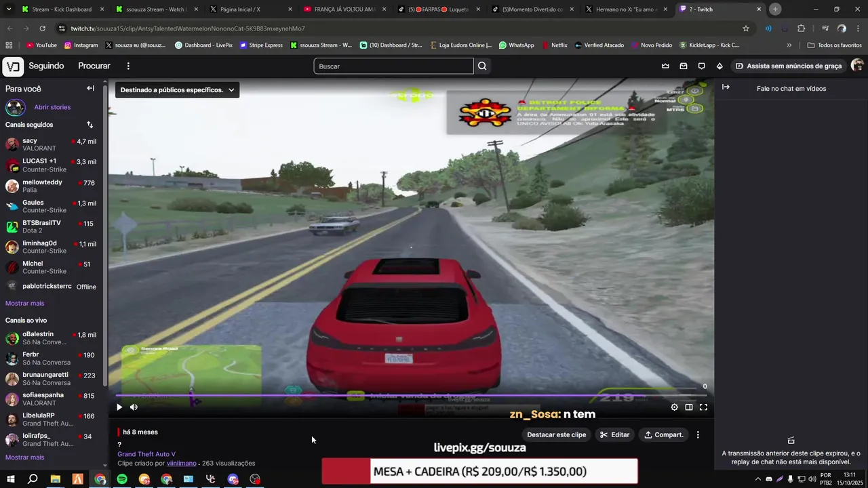Image resolution: width=868 pixels, height=488 pixels.
Task: Show more live channels
Action: click(25, 457)
